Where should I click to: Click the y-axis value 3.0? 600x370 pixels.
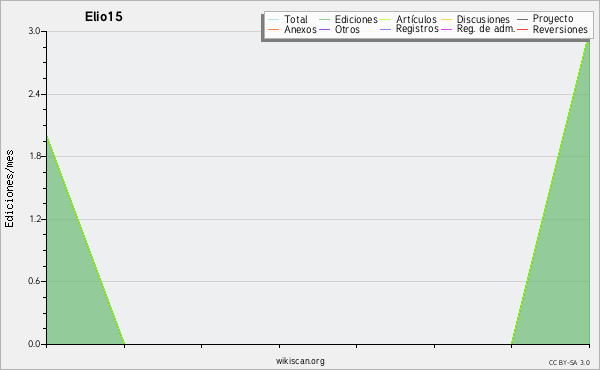pyautogui.click(x=34, y=31)
